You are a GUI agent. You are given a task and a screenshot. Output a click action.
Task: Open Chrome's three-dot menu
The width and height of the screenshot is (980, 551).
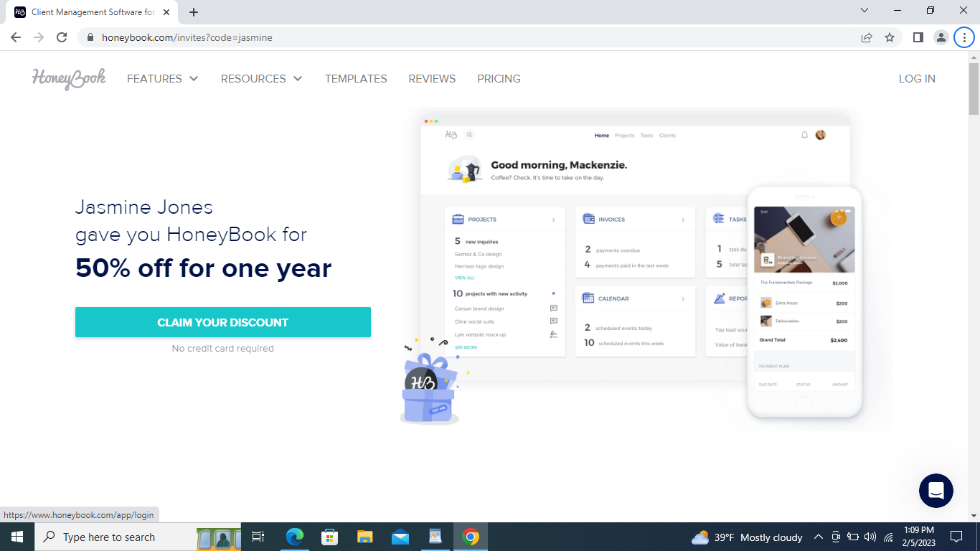963,37
